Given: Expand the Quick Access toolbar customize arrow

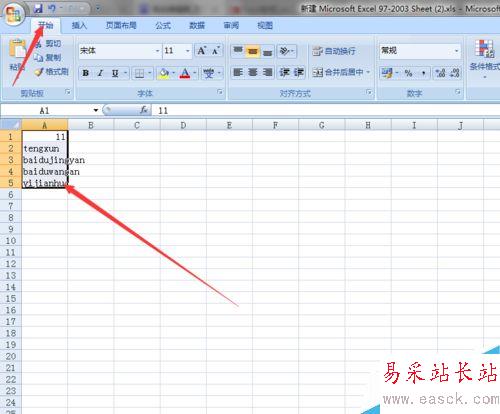Looking at the screenshot, I should click(98, 9).
